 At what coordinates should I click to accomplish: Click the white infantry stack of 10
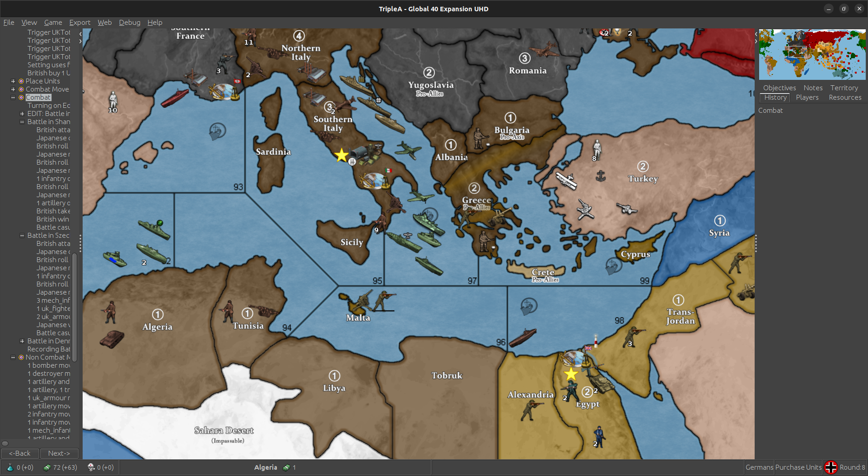pyautogui.click(x=113, y=101)
